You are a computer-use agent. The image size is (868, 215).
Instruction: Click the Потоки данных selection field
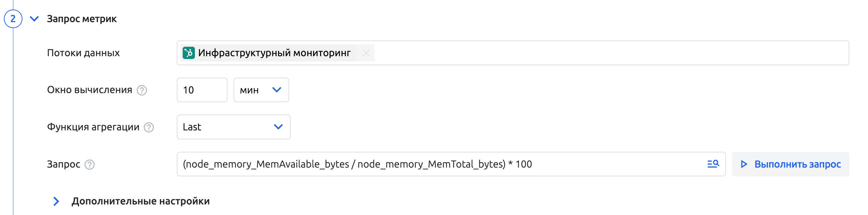596,53
